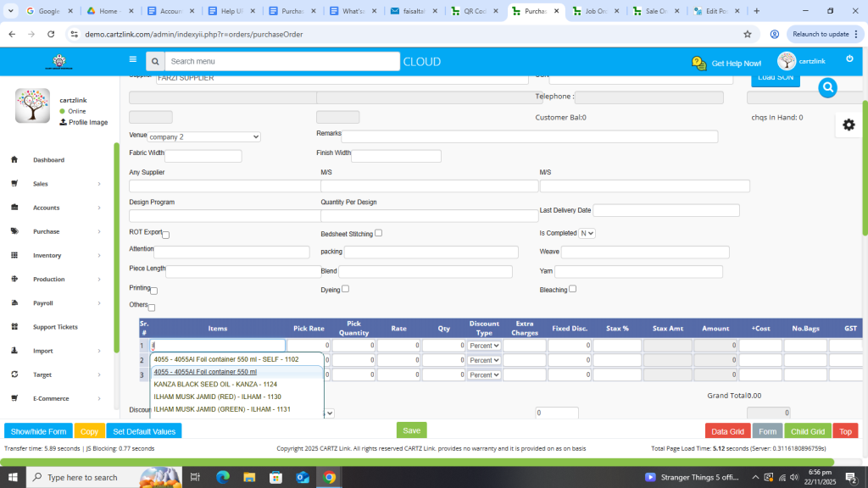Open the Inventory sidebar menu
The image size is (868, 488).
pos(56,255)
